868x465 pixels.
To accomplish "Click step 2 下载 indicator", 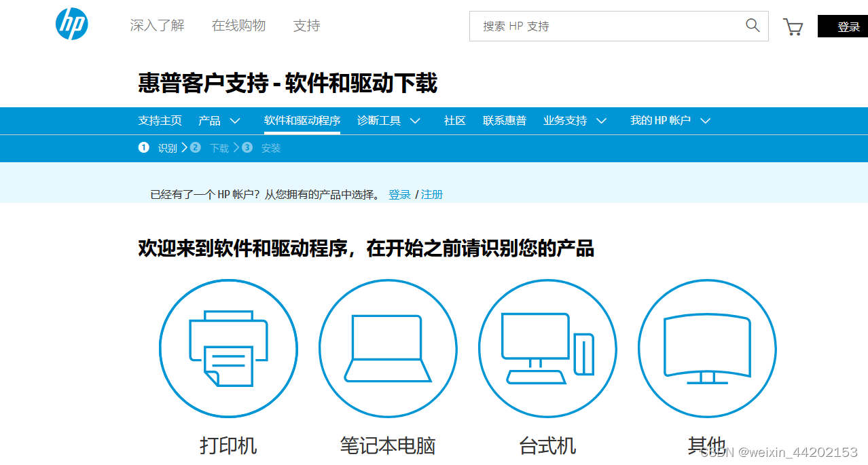I will (x=209, y=148).
